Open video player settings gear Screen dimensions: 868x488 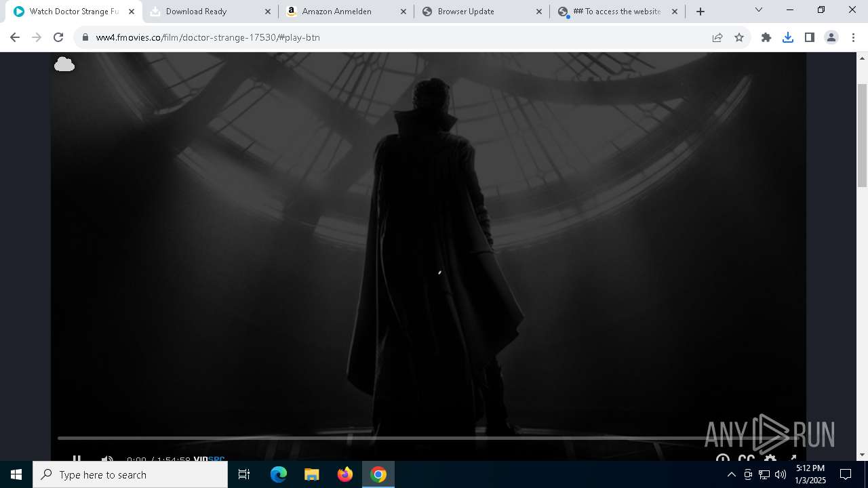point(770,458)
